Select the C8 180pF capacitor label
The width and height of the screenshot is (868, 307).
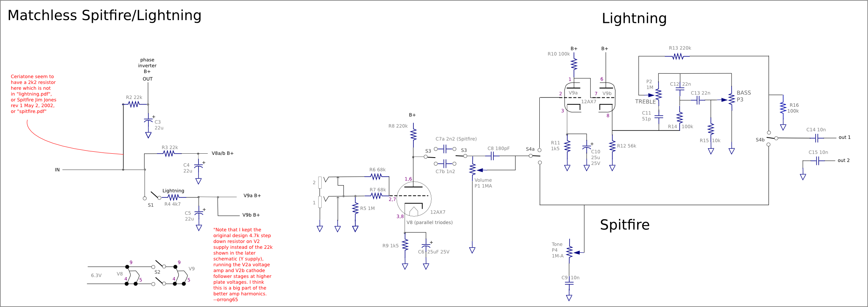[498, 149]
